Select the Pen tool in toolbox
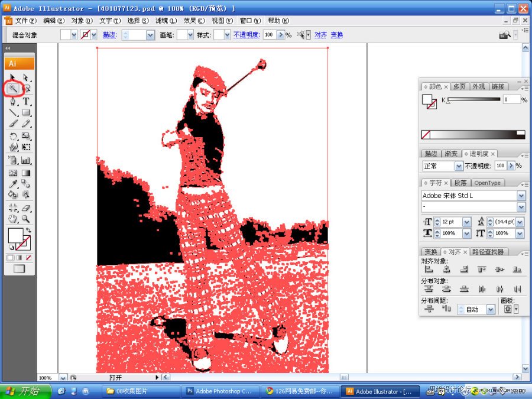This screenshot has width=532, height=399. [12, 101]
